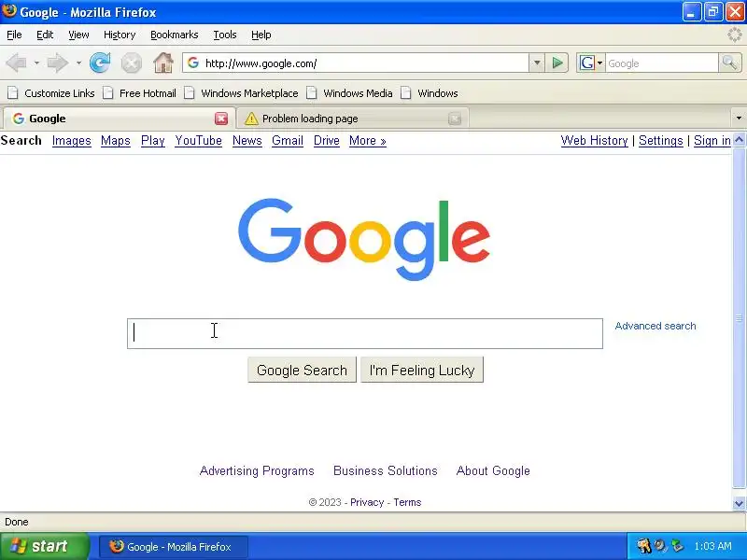Open the Customize Links bookmark
This screenshot has width=747, height=560.
point(51,93)
